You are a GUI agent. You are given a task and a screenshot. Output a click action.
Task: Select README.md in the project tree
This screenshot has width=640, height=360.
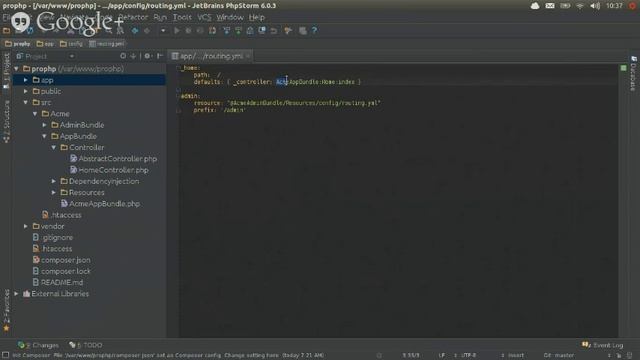pyautogui.click(x=58, y=282)
